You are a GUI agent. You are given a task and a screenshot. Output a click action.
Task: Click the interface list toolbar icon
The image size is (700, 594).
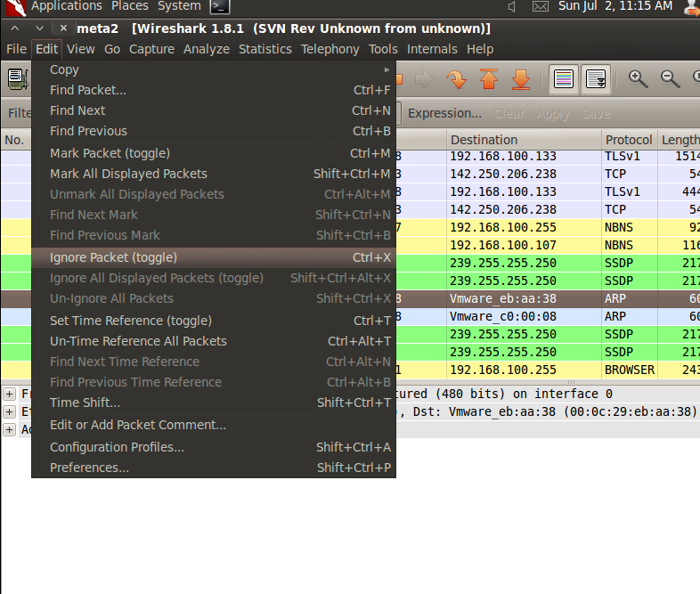pos(18,79)
